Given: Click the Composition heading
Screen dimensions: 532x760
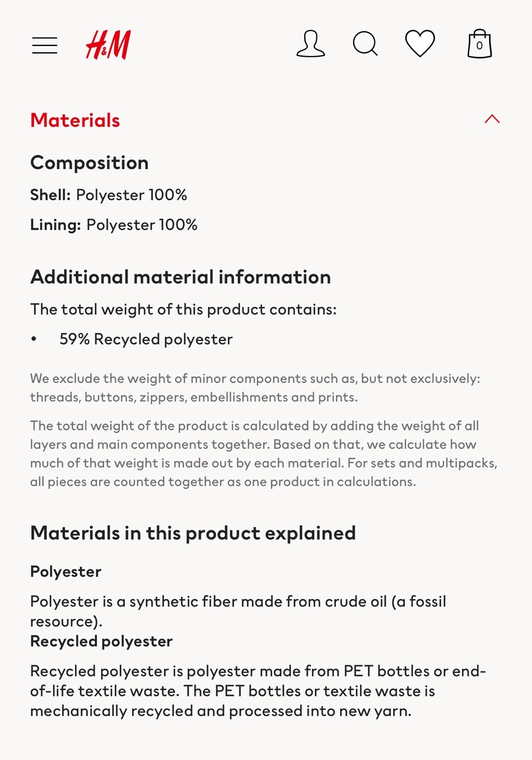Looking at the screenshot, I should [89, 163].
